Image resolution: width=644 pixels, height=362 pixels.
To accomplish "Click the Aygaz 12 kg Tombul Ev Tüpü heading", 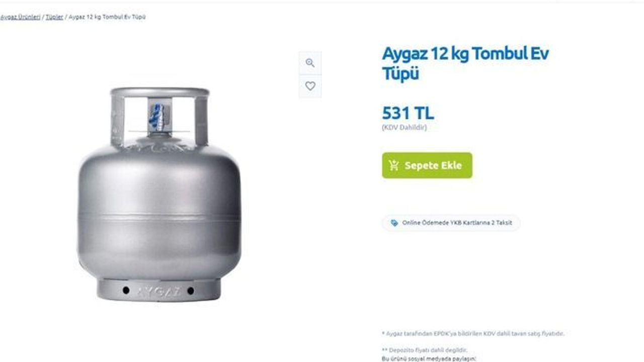I will [465, 63].
